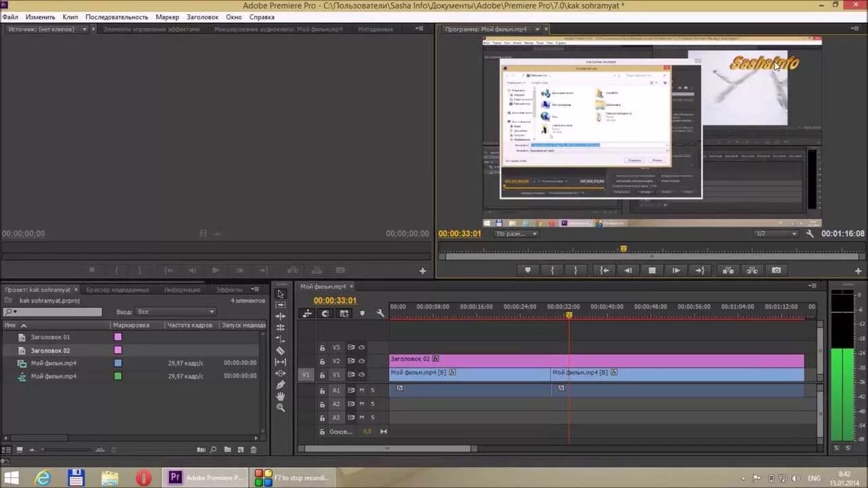Screen dimensions: 868x488
Task: Open timeline panel flyout menu
Action: pos(812,286)
